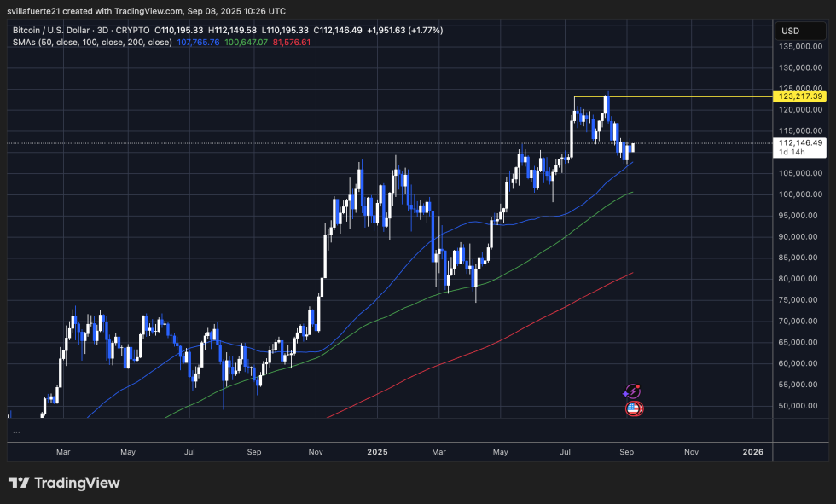836x504 pixels.
Task: Open the 3D timeframe selector in legend
Action: pyautogui.click(x=101, y=29)
